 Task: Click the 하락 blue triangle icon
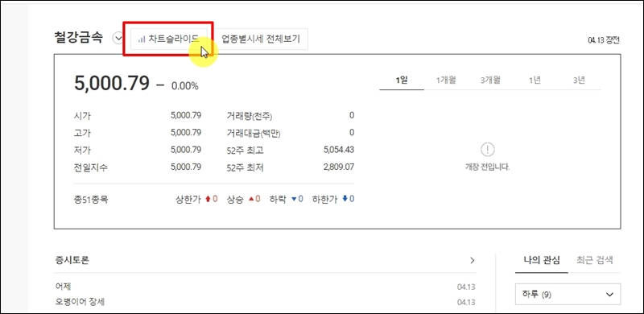294,200
